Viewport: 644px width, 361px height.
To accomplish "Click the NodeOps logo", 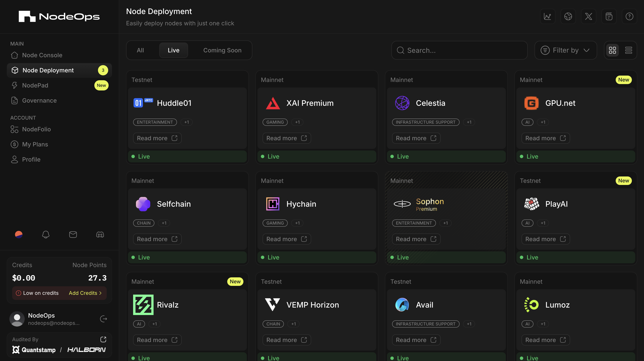I will (59, 16).
